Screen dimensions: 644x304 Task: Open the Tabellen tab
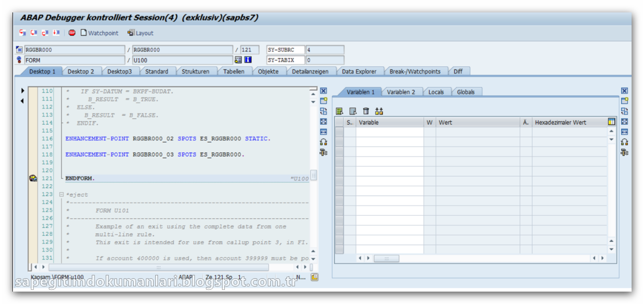[234, 72]
